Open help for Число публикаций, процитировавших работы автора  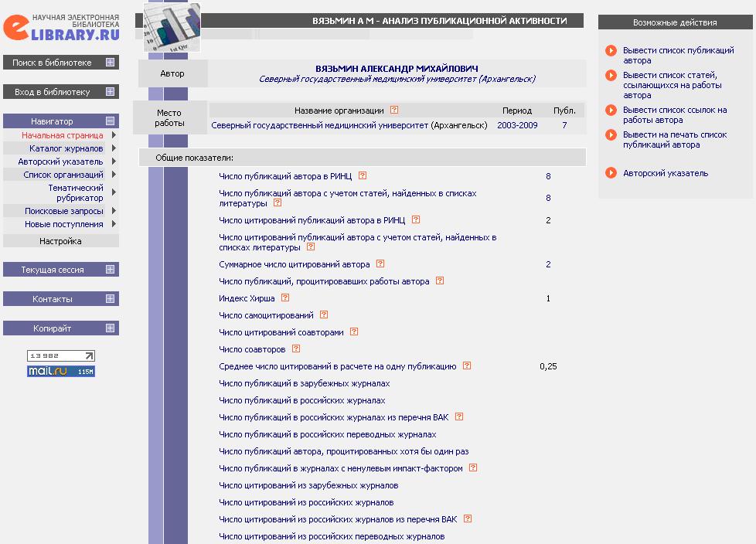[x=440, y=280]
